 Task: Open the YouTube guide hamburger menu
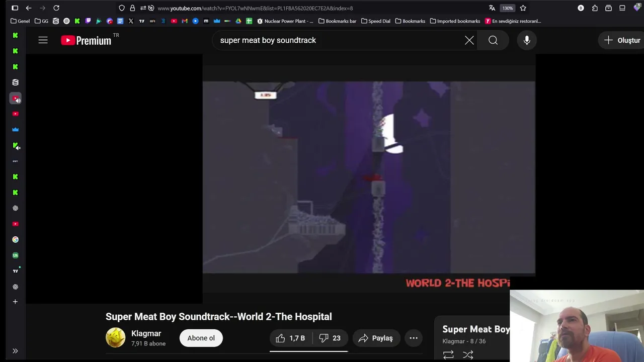click(43, 40)
